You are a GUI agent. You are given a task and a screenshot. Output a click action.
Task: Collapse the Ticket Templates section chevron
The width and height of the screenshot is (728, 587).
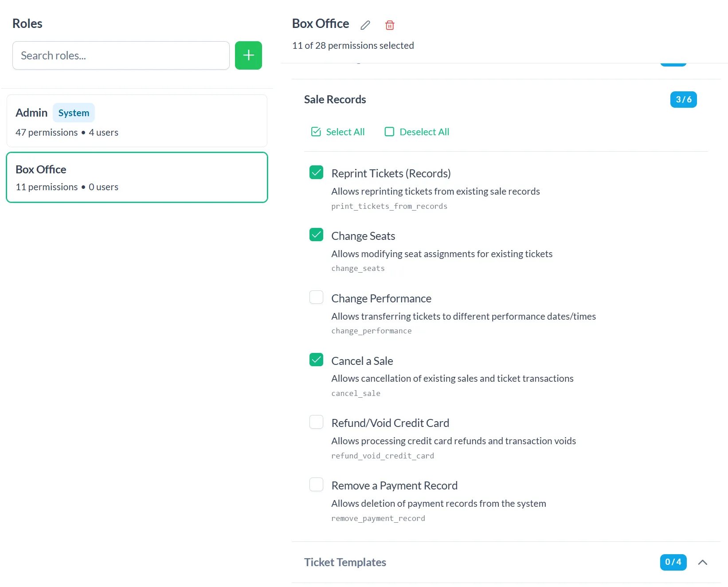(x=702, y=562)
